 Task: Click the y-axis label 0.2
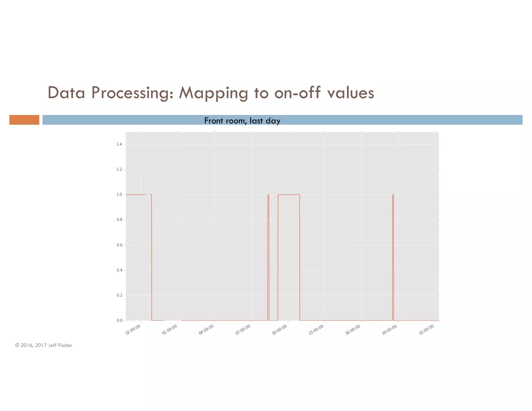(119, 295)
